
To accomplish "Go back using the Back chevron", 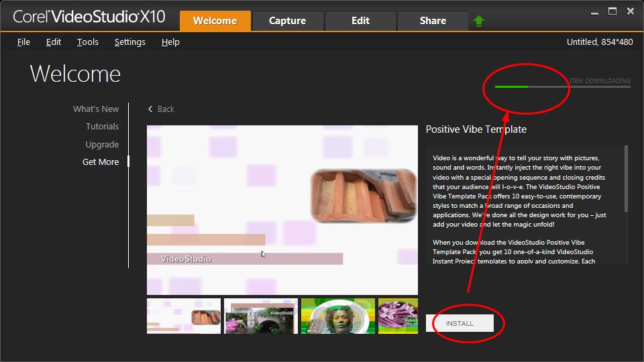I will [161, 109].
